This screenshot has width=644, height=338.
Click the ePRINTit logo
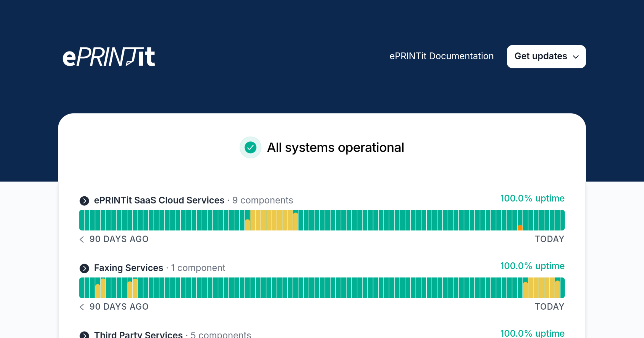pos(109,57)
